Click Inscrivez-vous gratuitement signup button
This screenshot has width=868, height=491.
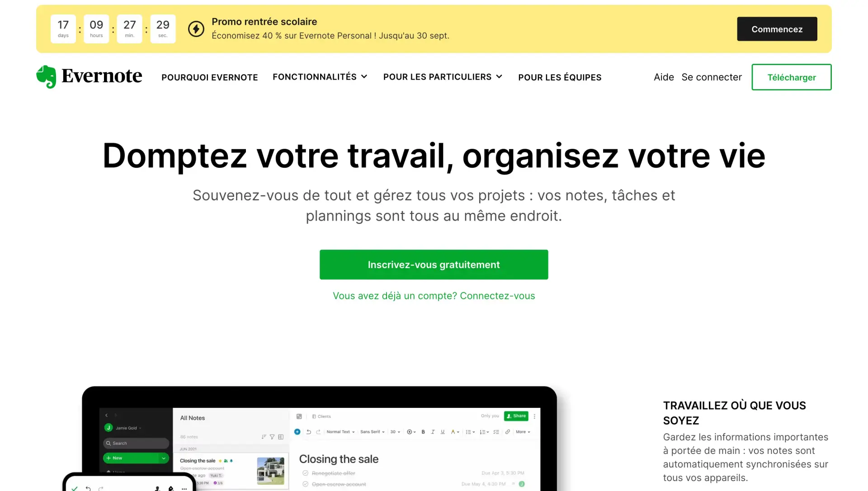[x=434, y=264]
